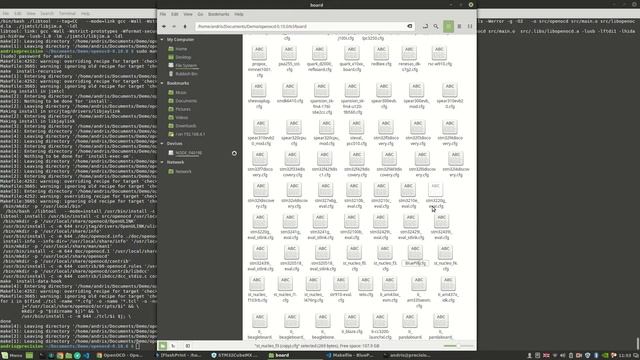Clear the location bar path
Viewport: 640px width, 360px height.
tap(409, 27)
